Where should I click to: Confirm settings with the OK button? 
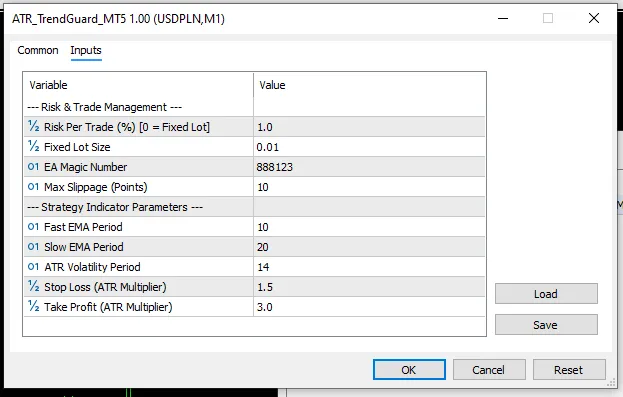tap(409, 370)
